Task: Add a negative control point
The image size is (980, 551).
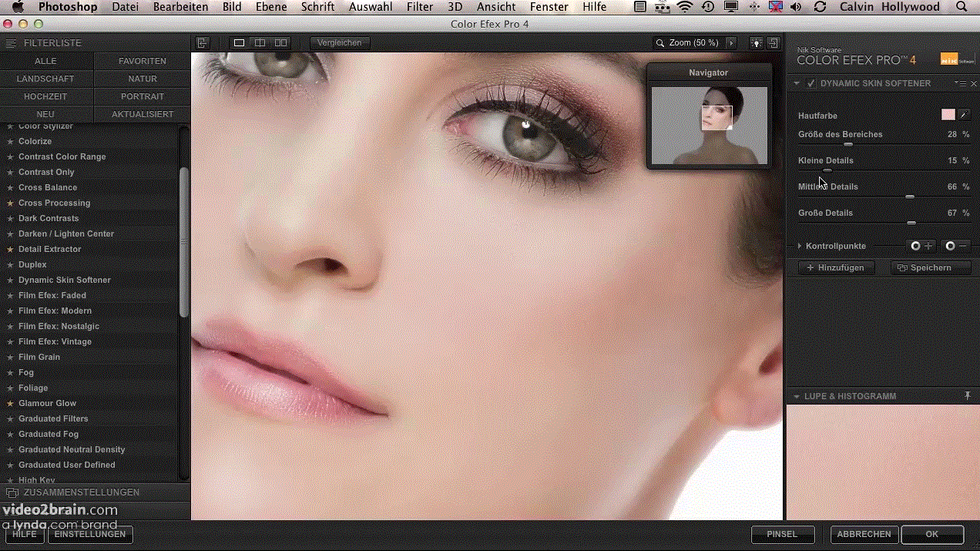Action: pos(956,246)
